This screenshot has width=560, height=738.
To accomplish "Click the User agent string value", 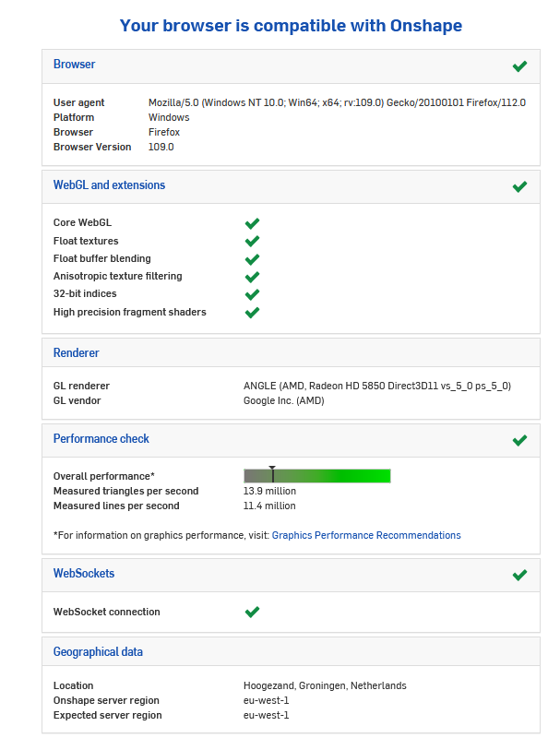I will point(337,102).
